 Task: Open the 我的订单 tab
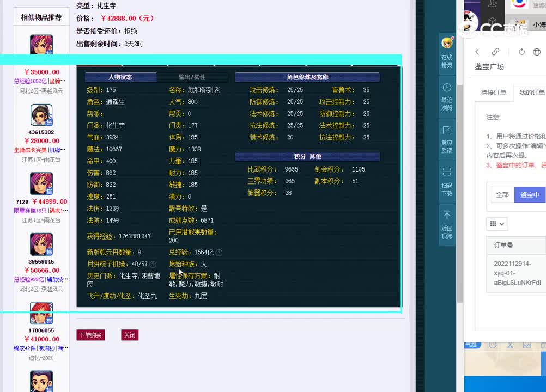coord(532,93)
